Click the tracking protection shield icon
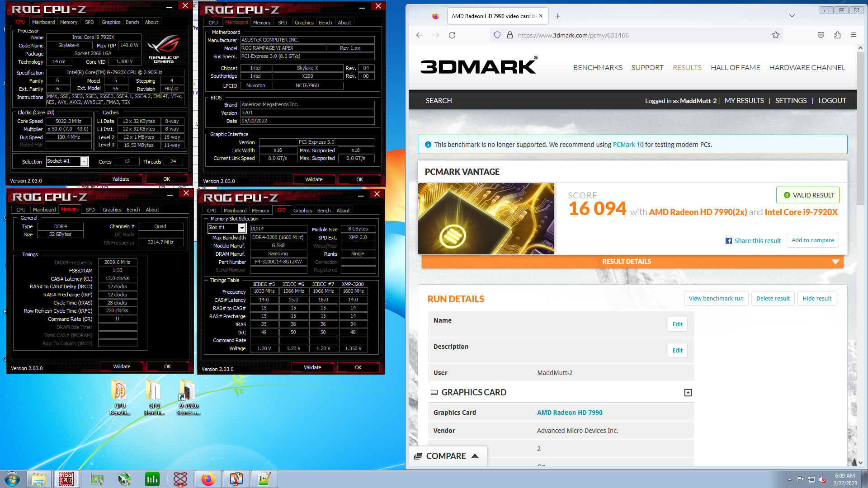Viewport: 868px width, 488px height. click(497, 35)
